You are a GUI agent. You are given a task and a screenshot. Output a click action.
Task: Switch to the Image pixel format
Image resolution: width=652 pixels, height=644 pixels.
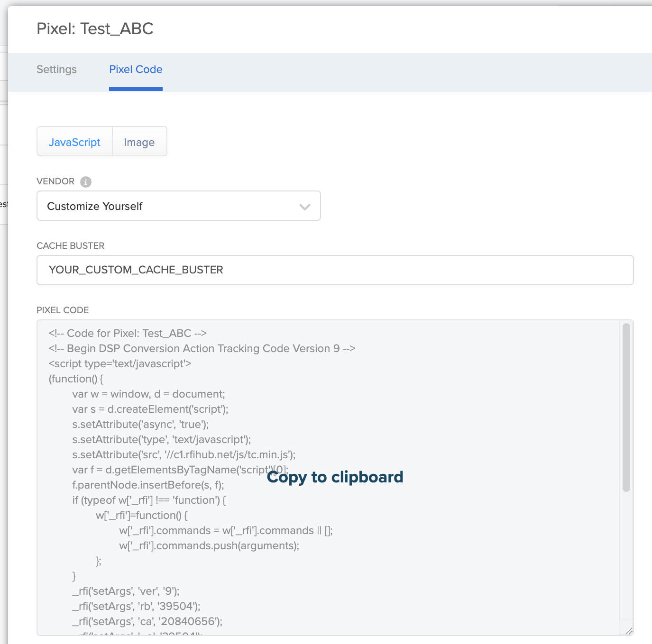click(139, 142)
